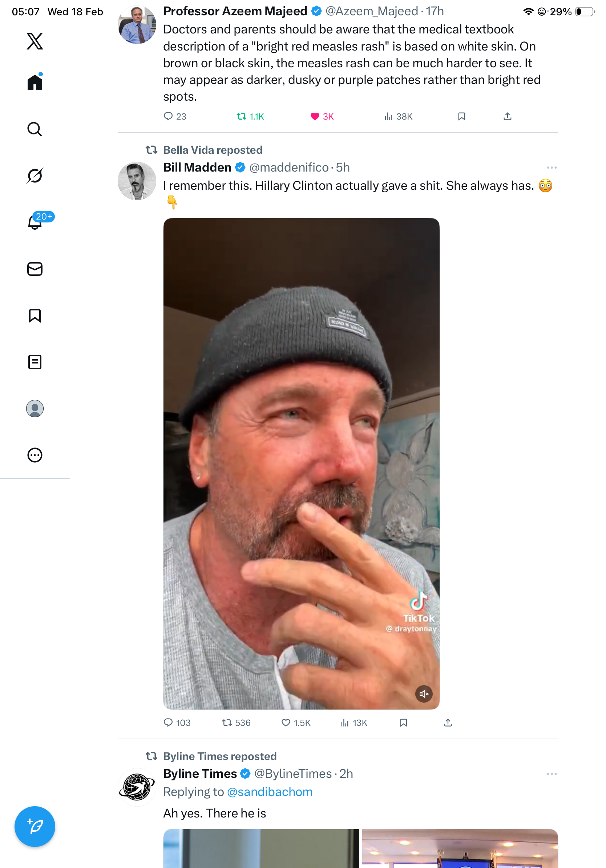
Task: Unlike Professor Azeem Majeed's post
Action: (315, 116)
